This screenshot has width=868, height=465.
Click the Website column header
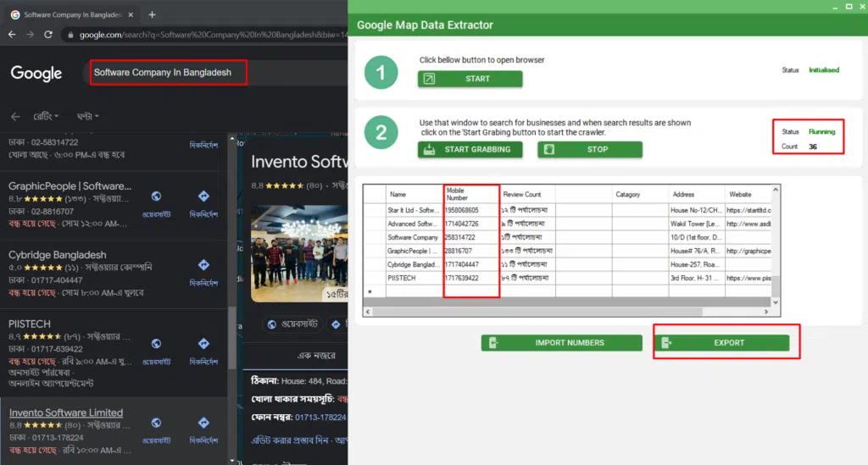(748, 195)
